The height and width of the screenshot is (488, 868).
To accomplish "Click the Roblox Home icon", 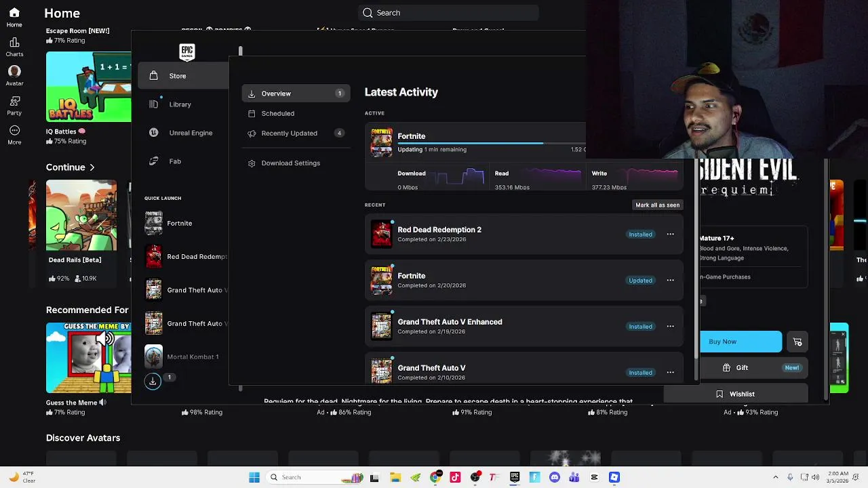I will (x=14, y=13).
